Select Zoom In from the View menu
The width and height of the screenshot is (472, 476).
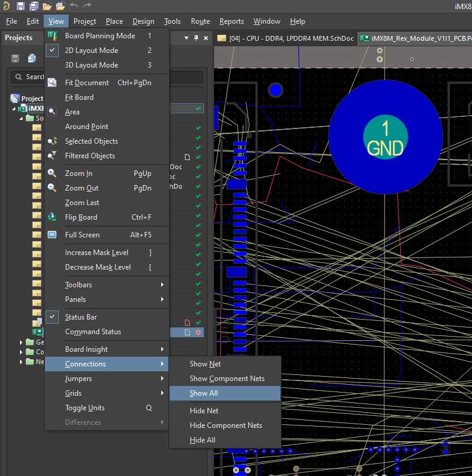pyautogui.click(x=78, y=173)
